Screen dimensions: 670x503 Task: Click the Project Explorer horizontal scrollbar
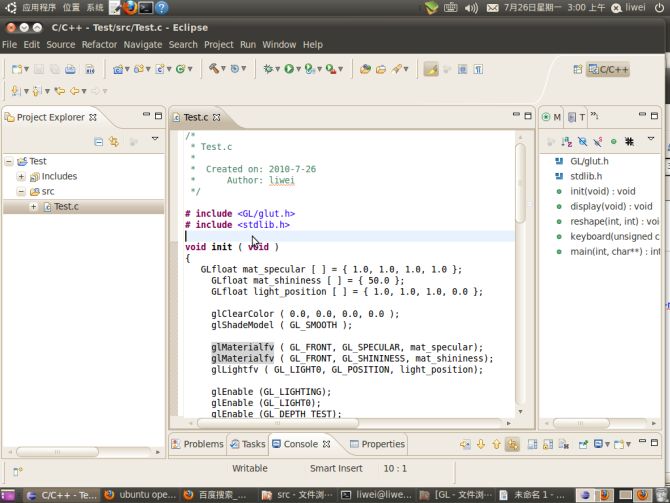tap(57, 452)
